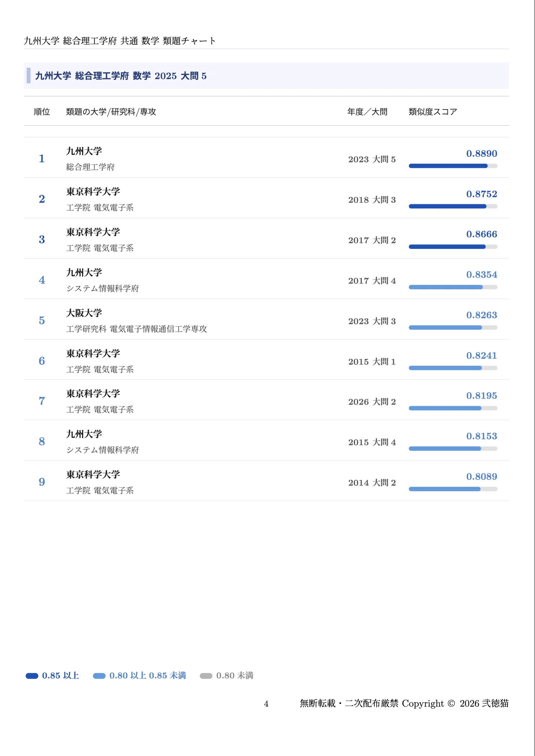Click the score value 0.8666

point(482,234)
